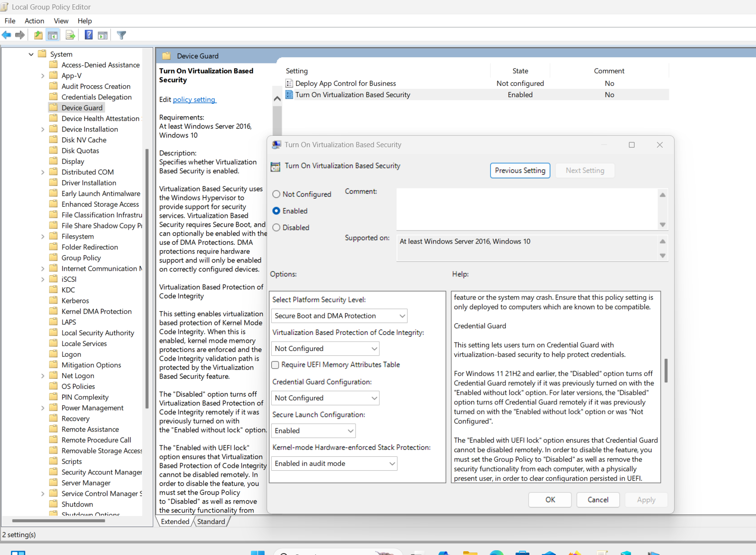The image size is (756, 555).
Task: Click the gray Forward arrow in the toolbar
Action: (x=20, y=35)
